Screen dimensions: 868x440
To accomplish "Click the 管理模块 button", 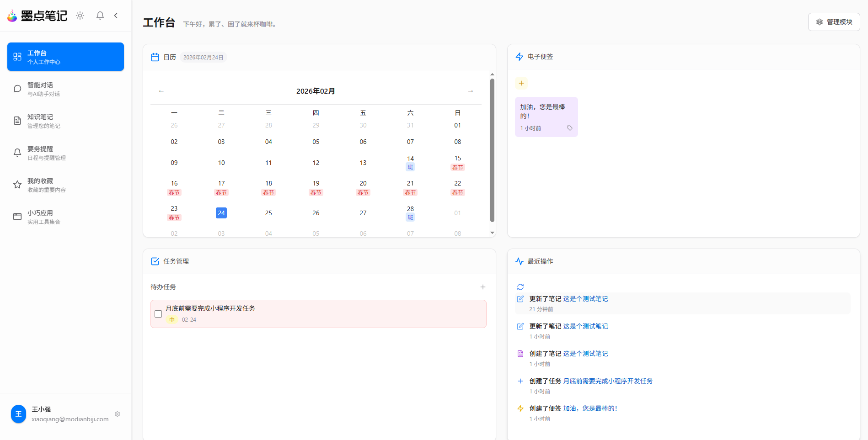I will (x=834, y=22).
